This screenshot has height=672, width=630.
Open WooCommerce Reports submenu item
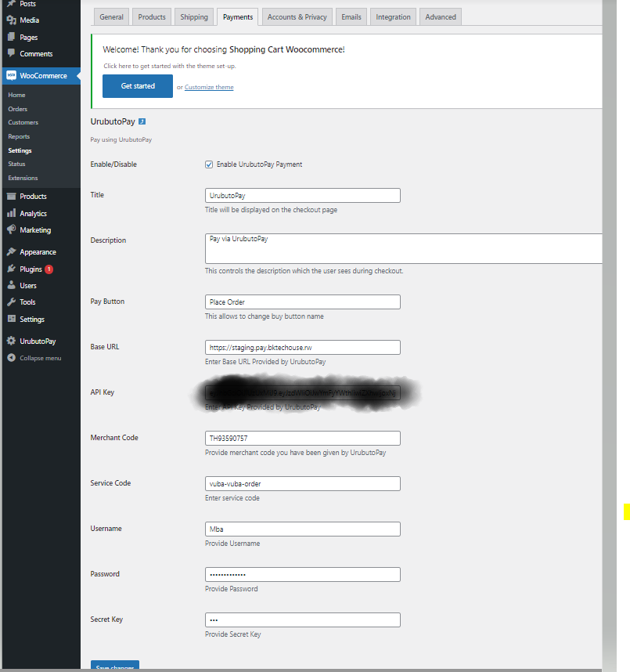pos(19,136)
